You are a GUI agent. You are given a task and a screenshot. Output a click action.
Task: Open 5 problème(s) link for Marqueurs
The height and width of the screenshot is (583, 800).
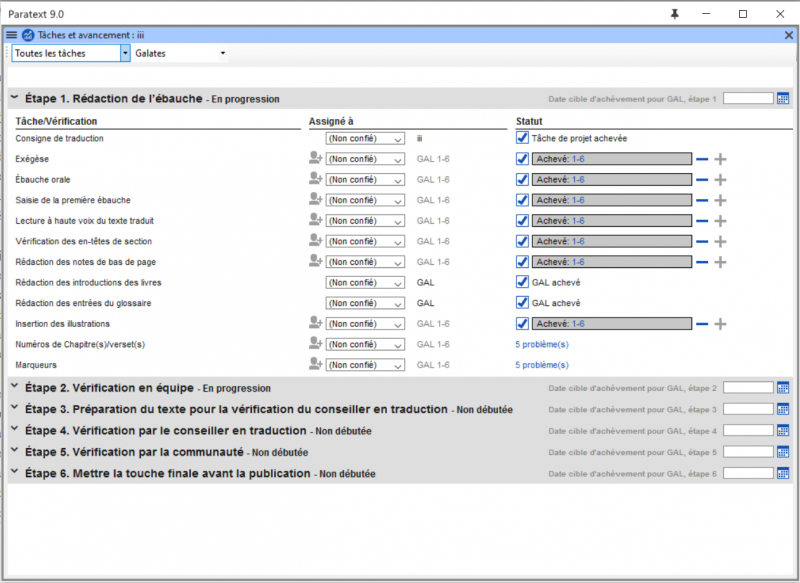[x=542, y=365]
